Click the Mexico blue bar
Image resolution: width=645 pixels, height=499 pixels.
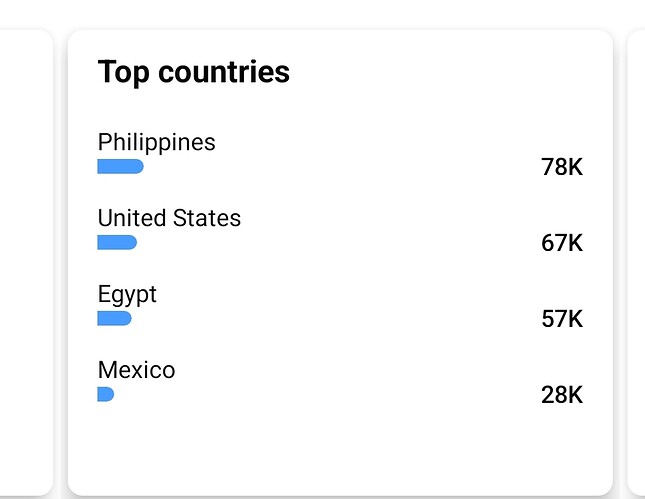click(106, 394)
